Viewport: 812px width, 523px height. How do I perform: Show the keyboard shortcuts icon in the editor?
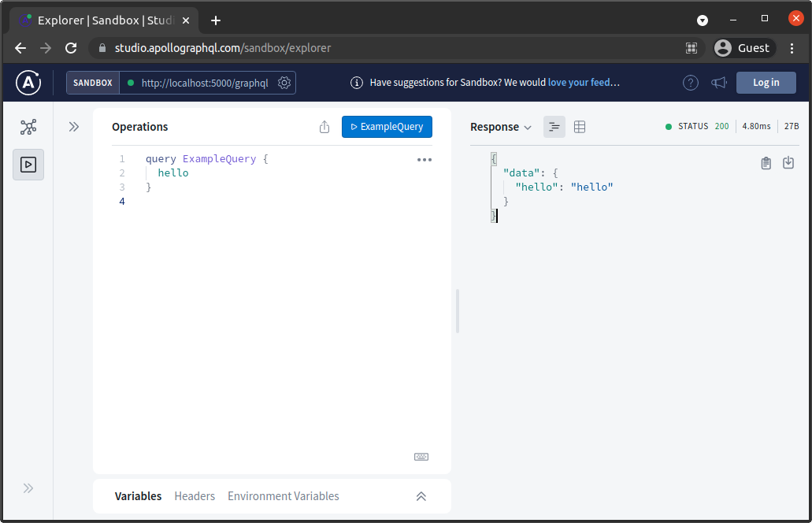421,456
